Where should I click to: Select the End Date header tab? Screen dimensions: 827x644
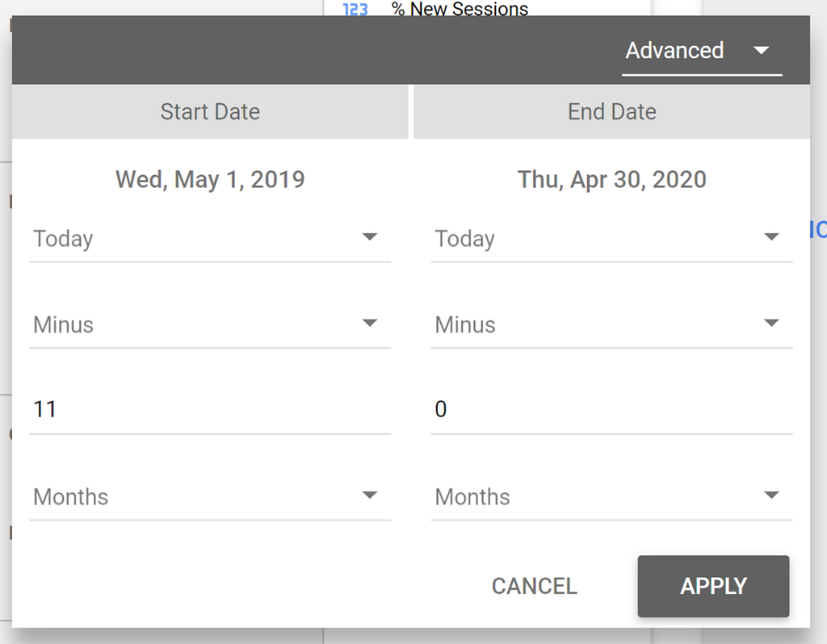pyautogui.click(x=612, y=111)
